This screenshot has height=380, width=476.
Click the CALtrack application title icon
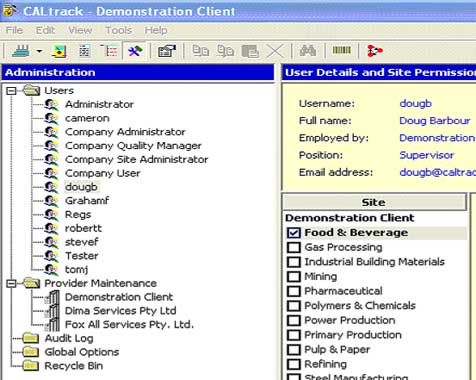(x=10, y=10)
